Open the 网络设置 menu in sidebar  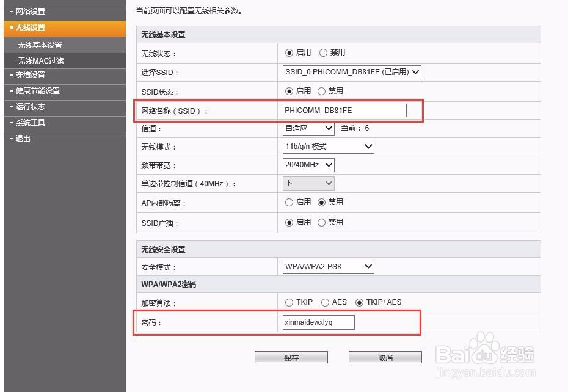pyautogui.click(x=27, y=10)
